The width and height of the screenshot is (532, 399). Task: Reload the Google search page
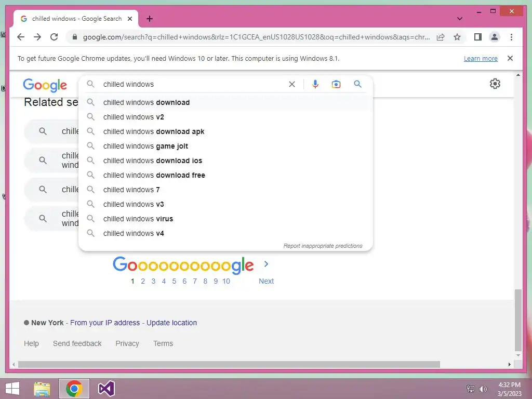click(54, 37)
